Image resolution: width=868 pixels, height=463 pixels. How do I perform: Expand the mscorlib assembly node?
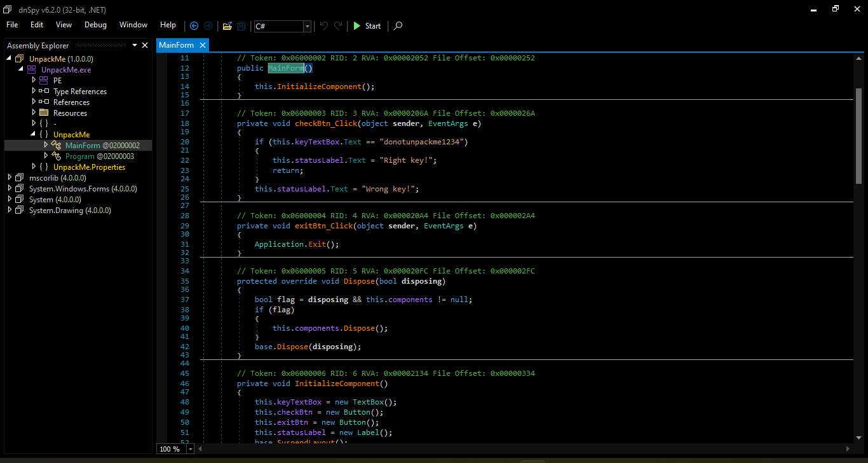(x=9, y=177)
